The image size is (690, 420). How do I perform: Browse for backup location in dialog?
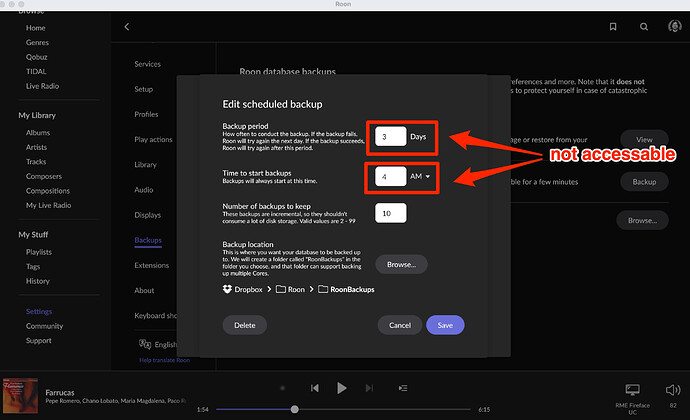[x=401, y=264]
